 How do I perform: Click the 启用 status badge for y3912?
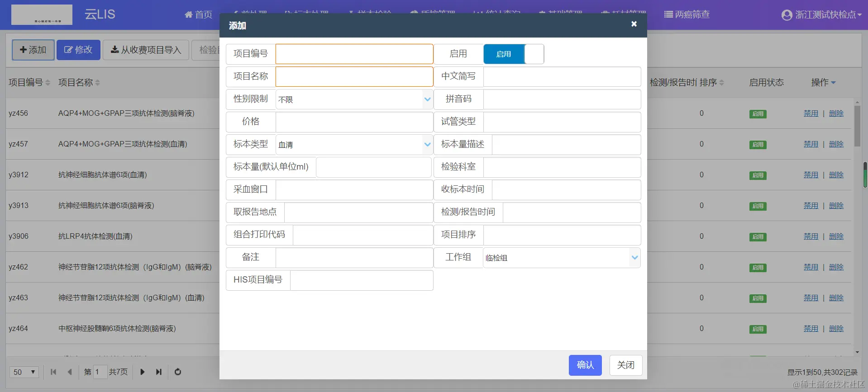click(758, 175)
